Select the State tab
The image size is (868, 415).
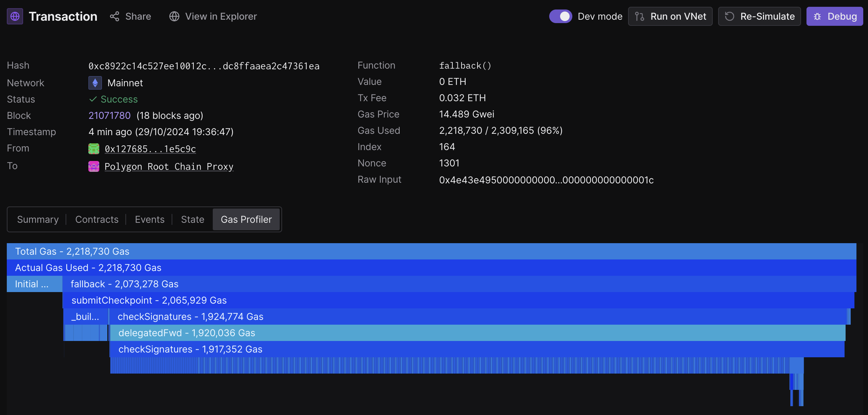193,219
